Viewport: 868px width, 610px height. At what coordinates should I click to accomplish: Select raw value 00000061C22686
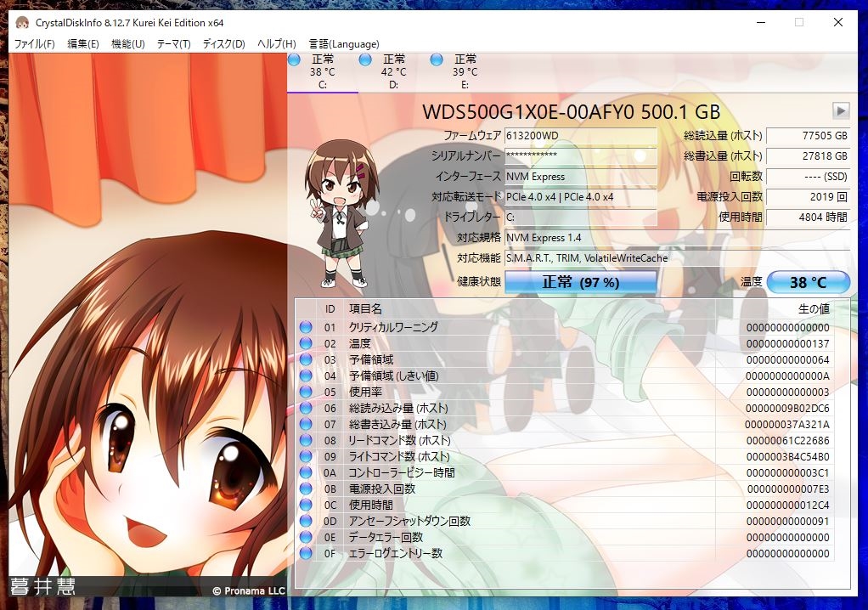tap(787, 441)
